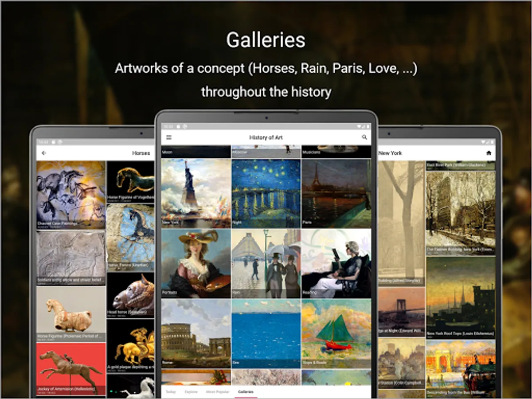
Task: Open the East River Park painting
Action: [x=461, y=165]
